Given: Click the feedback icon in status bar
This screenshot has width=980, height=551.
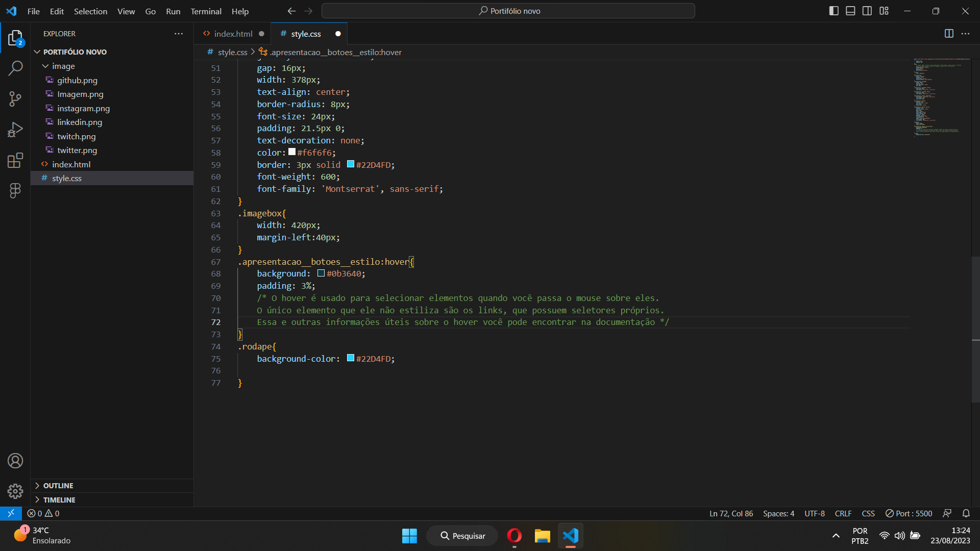Looking at the screenshot, I should 947,513.
